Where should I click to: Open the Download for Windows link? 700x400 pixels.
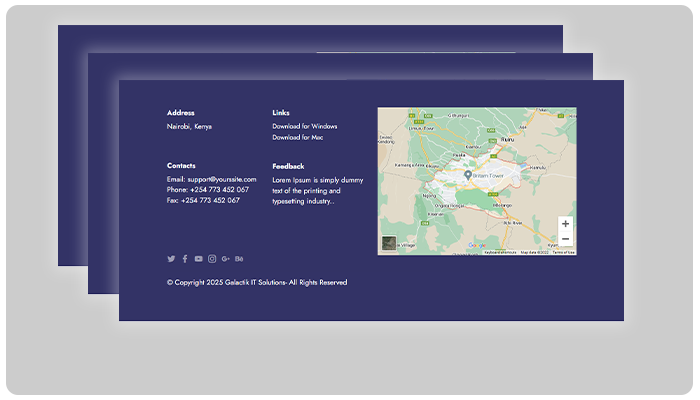[x=305, y=126]
